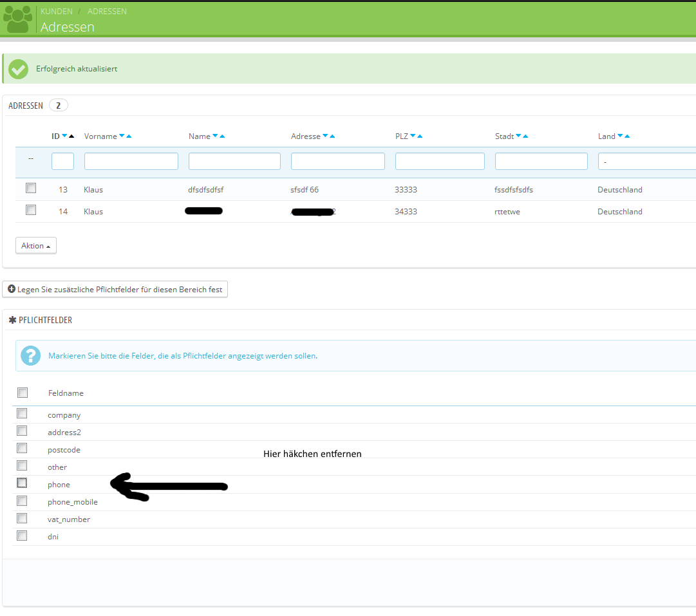Go to Kunden breadcrumb
Screen dimensions: 696x616
[57, 11]
